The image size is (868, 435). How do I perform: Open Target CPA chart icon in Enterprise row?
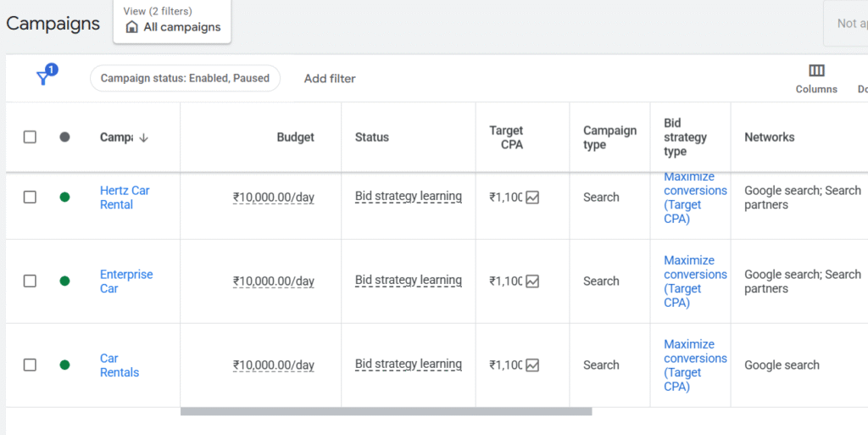tap(532, 282)
